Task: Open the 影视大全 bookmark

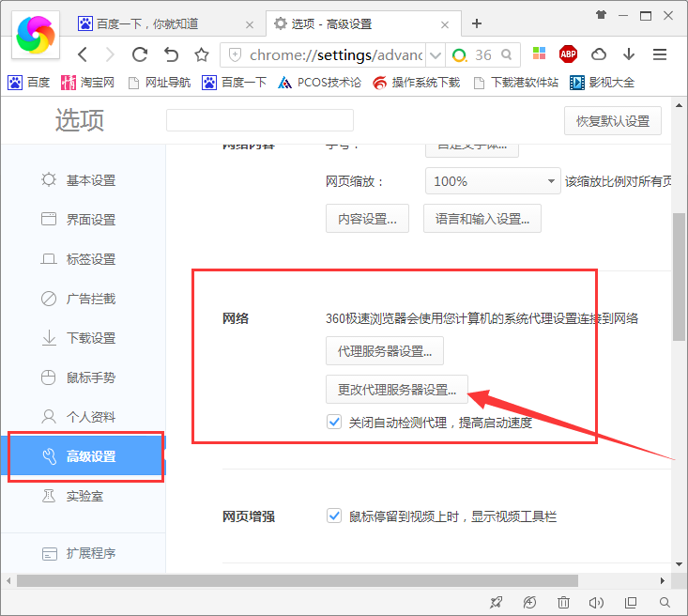Action: (602, 82)
